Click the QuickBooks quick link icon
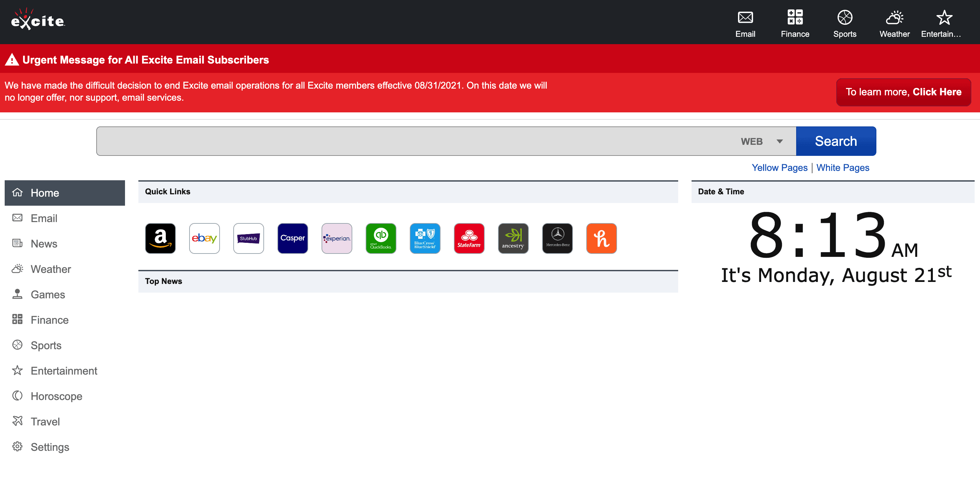This screenshot has height=501, width=980. 381,238
